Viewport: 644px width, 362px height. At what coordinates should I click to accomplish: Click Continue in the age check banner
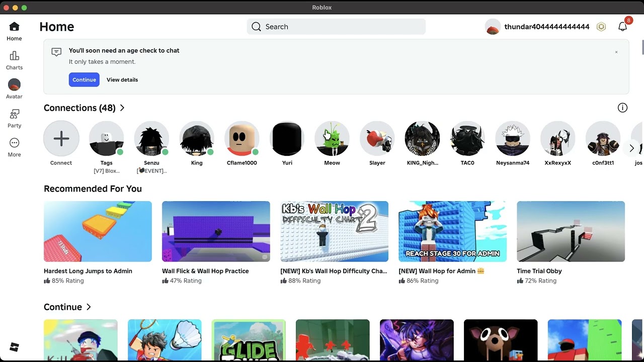[x=84, y=79]
